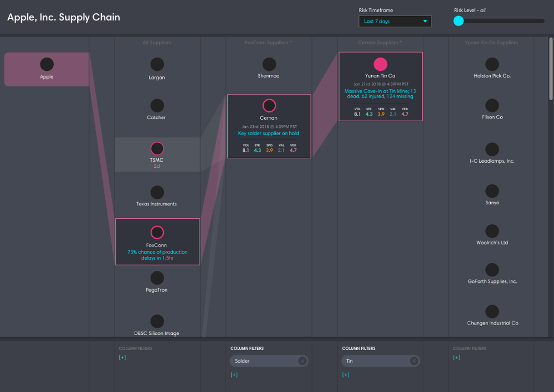Click the FoxConn node circle
Screen dimensions: 554x392
pyautogui.click(x=157, y=233)
